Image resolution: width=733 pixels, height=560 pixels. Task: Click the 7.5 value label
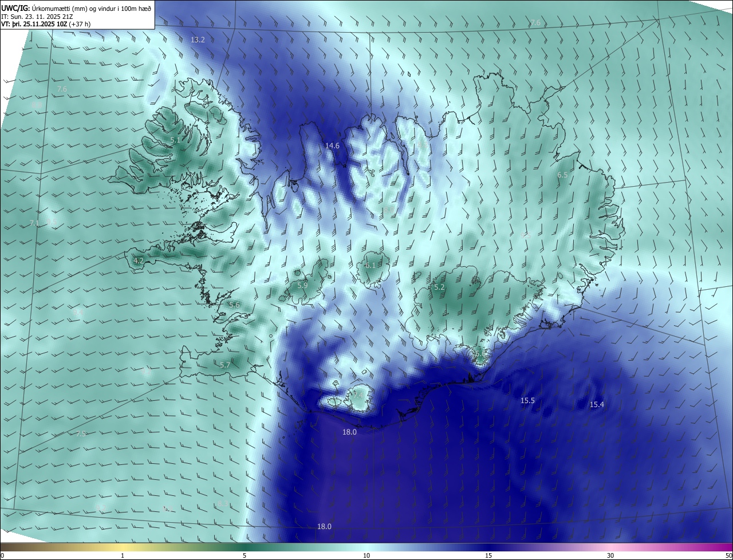coord(81,434)
